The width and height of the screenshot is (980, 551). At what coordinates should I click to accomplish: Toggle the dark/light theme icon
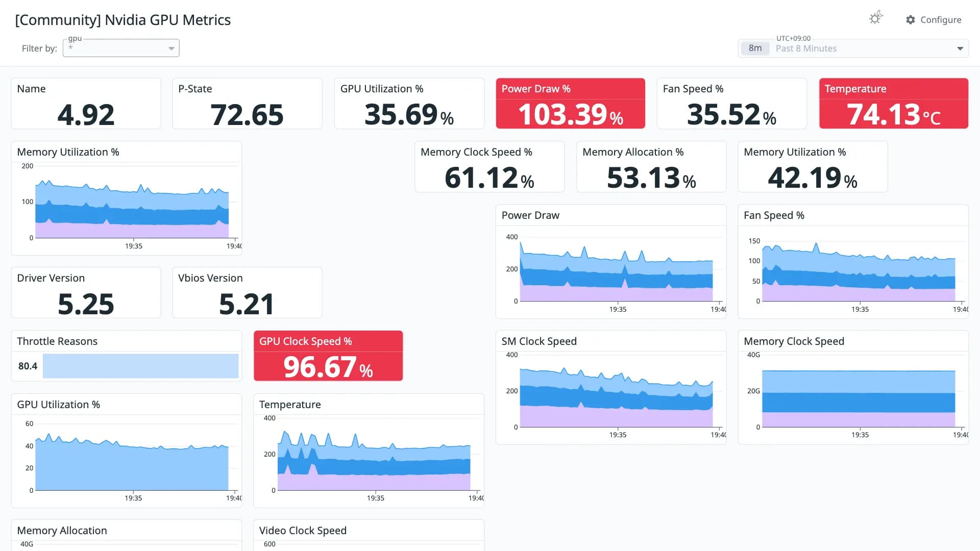click(x=876, y=18)
